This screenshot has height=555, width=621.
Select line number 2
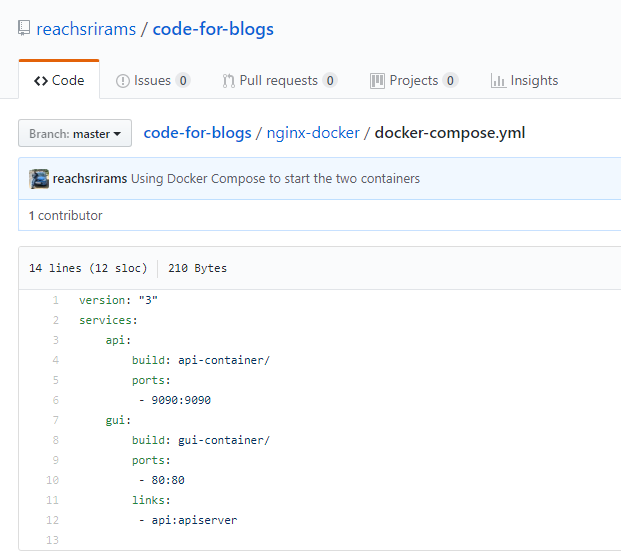coord(56,320)
